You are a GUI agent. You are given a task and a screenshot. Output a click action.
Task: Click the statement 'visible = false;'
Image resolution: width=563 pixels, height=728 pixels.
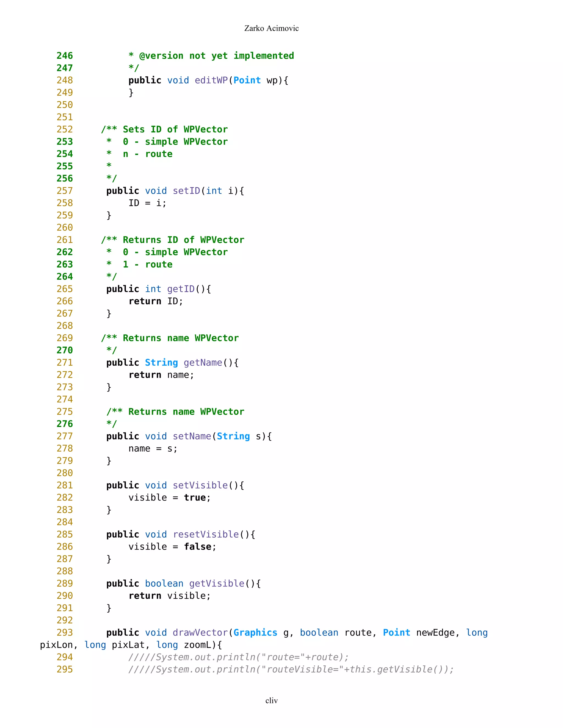172,547
